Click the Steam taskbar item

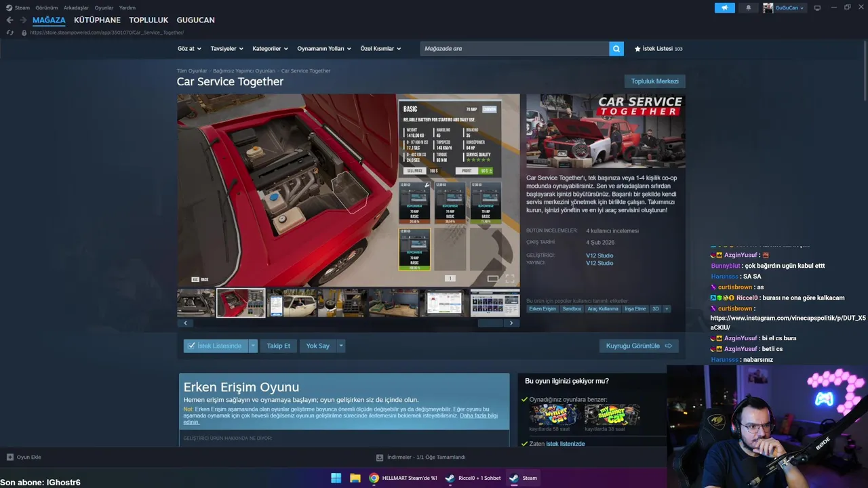524,478
